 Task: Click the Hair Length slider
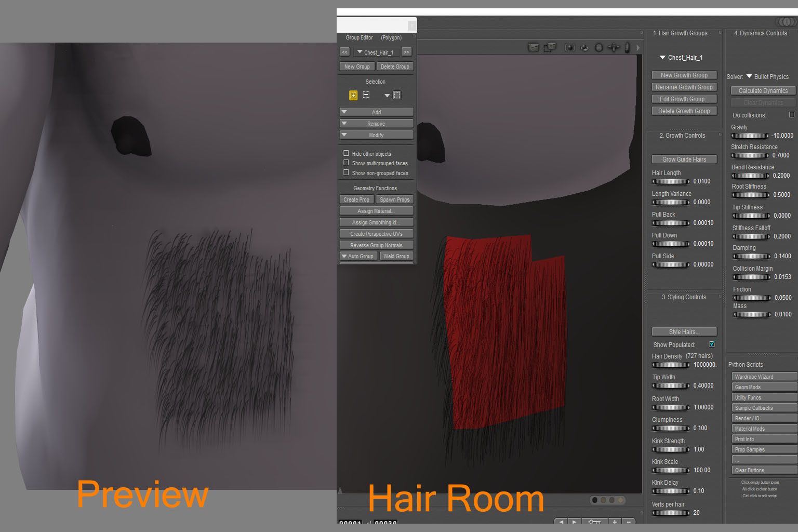click(671, 181)
